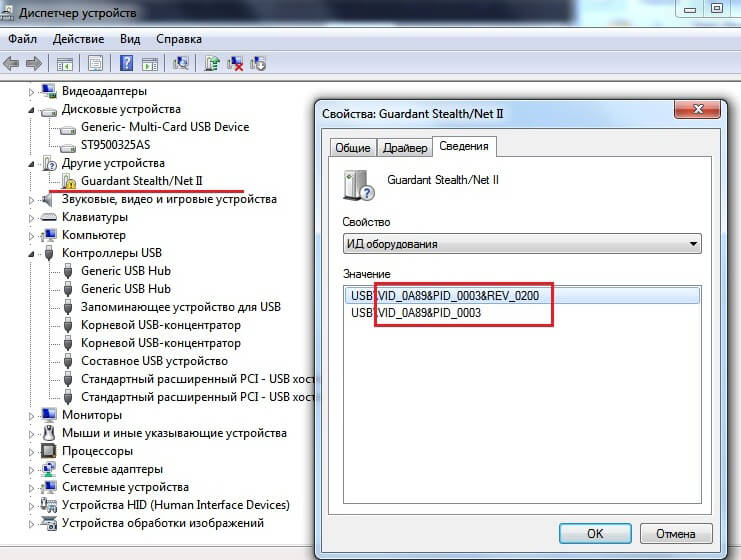Collapse the Дисковые устройства node

31,110
